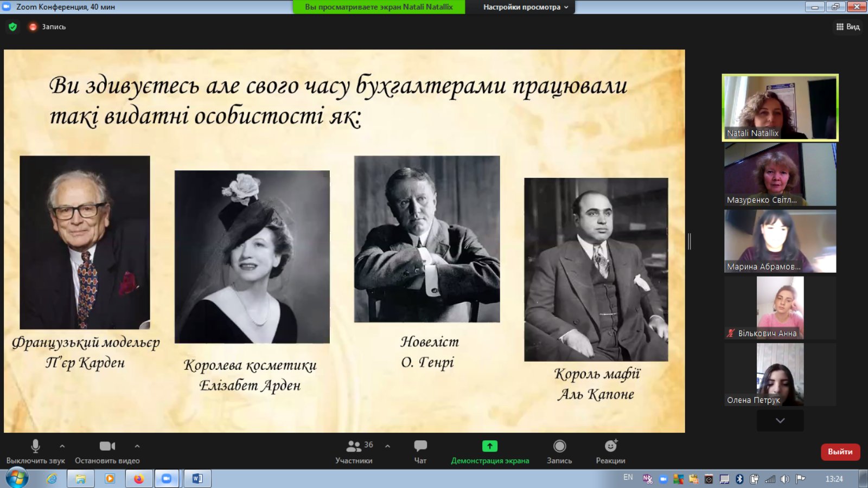
Task: Click the red recording indicator icon
Action: 33,27
